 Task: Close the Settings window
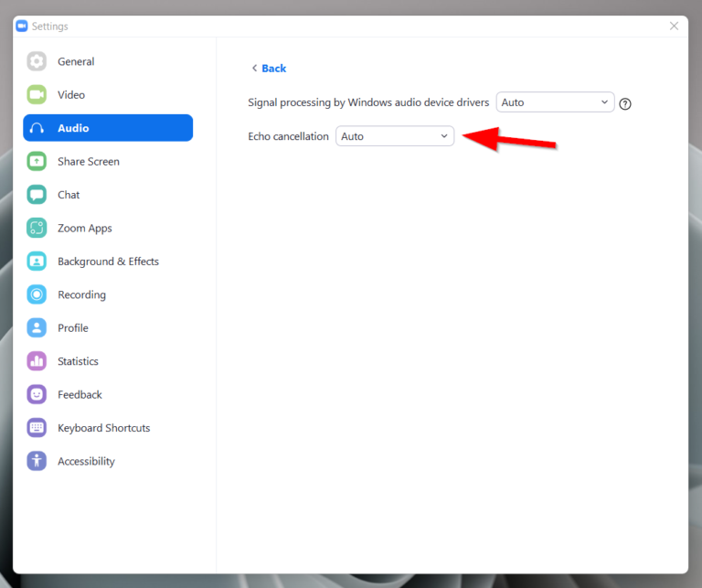pyautogui.click(x=674, y=26)
